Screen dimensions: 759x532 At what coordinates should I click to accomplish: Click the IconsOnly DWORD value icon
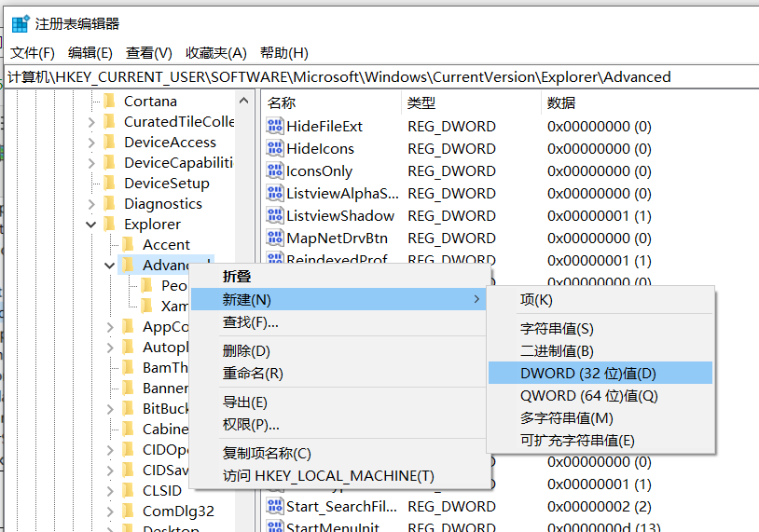click(x=275, y=171)
